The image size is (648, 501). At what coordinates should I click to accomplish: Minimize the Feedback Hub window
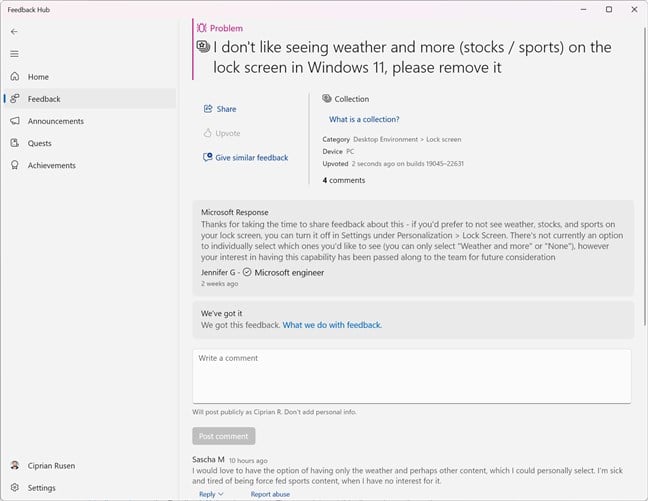[584, 9]
